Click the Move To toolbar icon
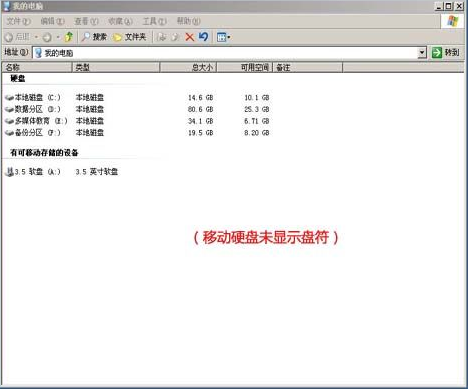Viewport: 468px width, 389px height. [x=162, y=37]
